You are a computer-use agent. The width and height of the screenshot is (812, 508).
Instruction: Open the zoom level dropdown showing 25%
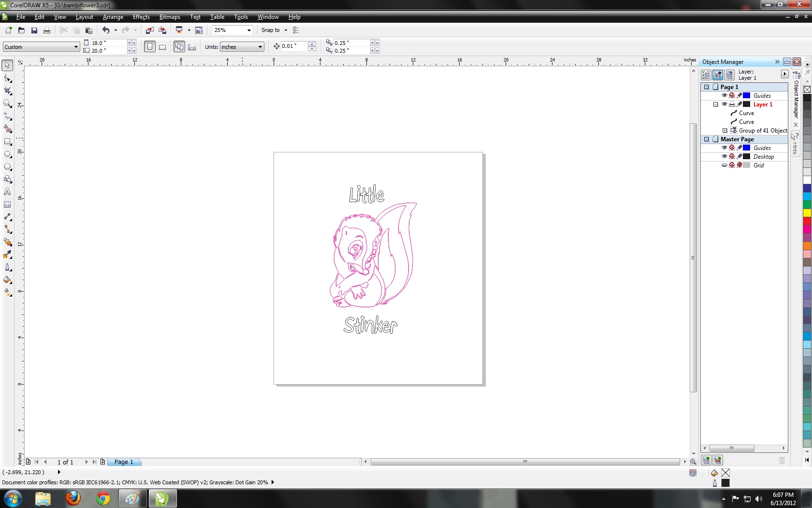(x=249, y=30)
